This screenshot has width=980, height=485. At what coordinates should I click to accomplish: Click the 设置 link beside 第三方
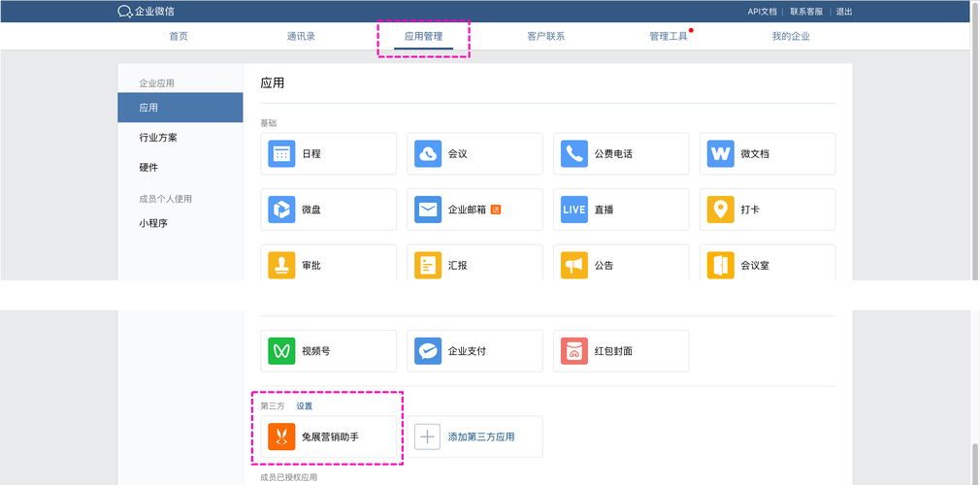pyautogui.click(x=305, y=405)
